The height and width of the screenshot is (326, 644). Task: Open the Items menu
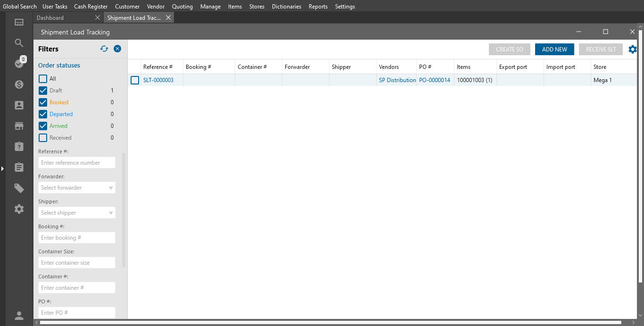point(235,7)
